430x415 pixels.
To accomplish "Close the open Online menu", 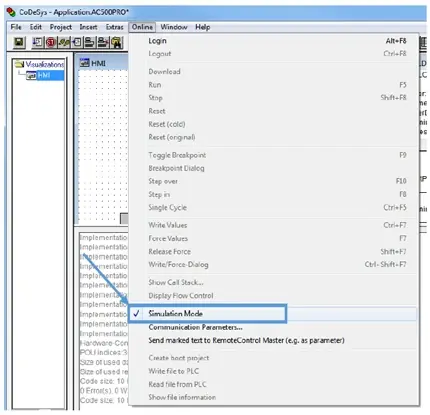I will [142, 27].
